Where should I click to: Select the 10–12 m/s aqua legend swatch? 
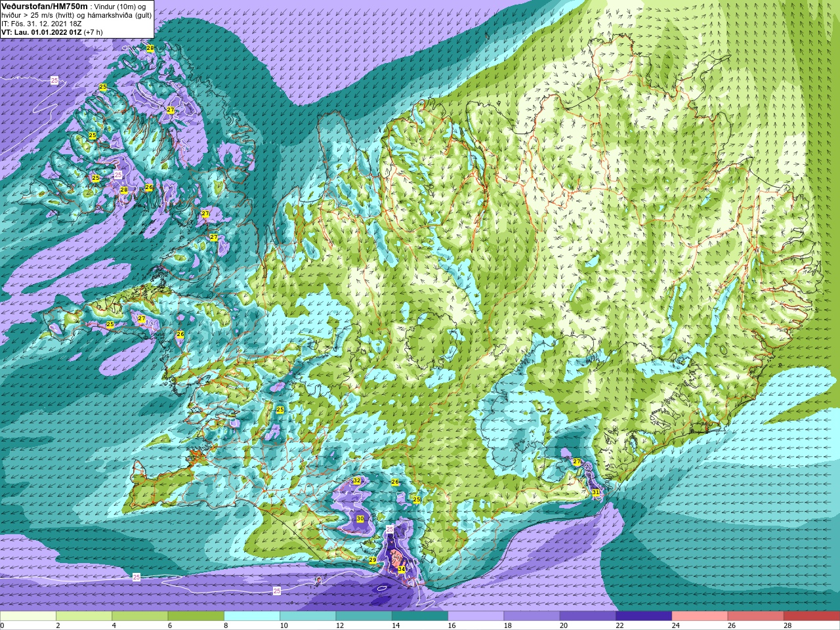point(308,616)
